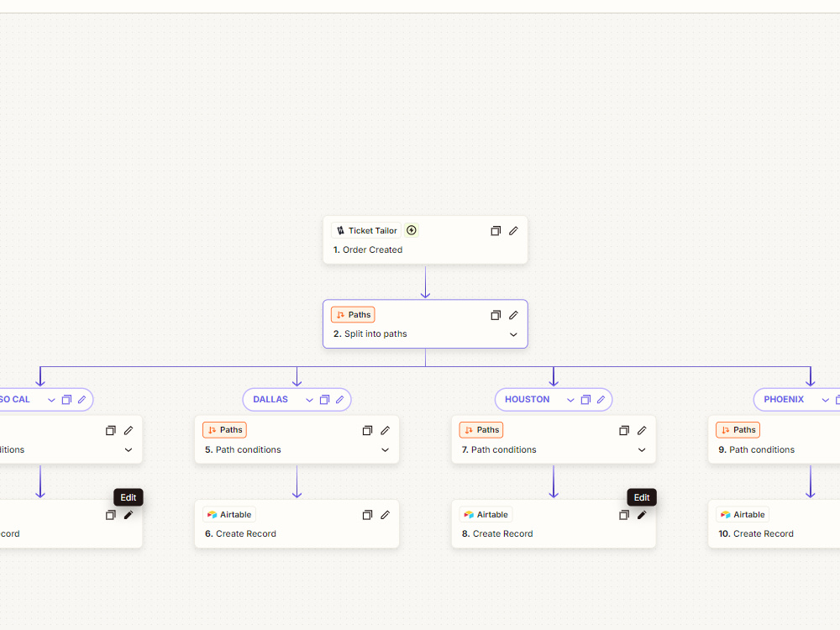
Task: Select the '6. Create Record' step title
Action: 240,533
